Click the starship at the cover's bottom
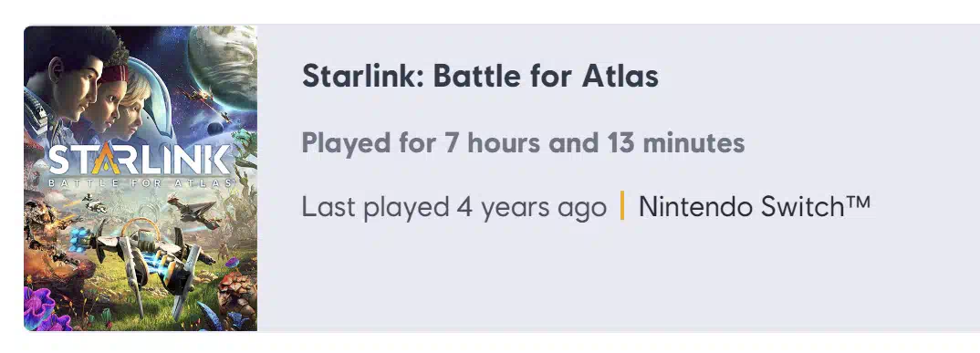Screen dimensions: 980x353 click(147, 263)
